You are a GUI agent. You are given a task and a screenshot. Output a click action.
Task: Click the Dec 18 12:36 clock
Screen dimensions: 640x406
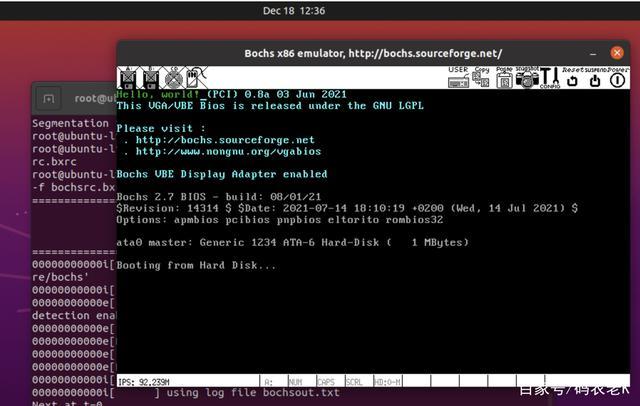[294, 11]
